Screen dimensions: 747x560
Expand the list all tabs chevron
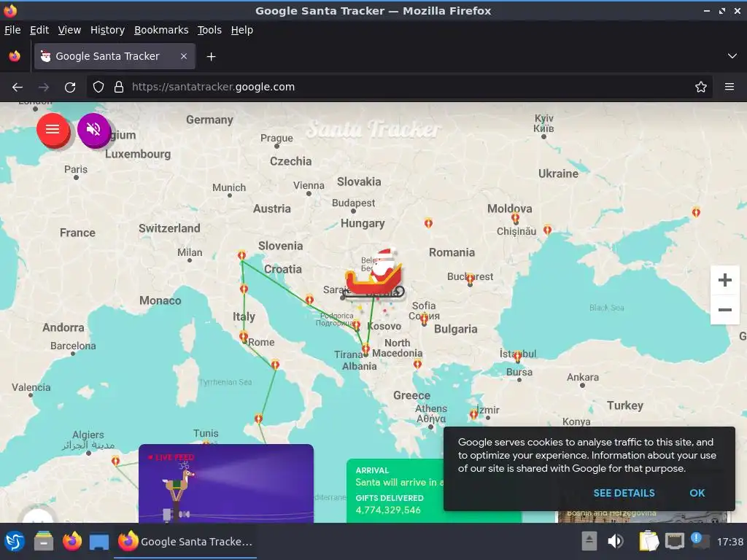(732, 56)
